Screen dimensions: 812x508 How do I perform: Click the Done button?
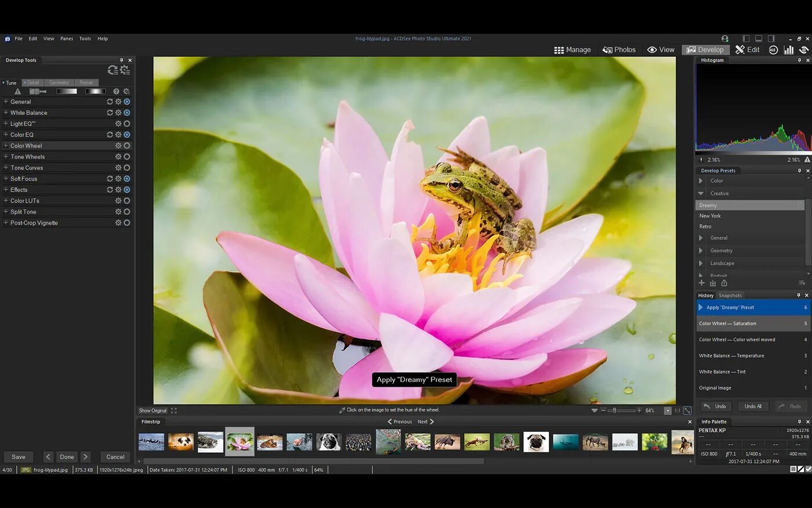67,457
